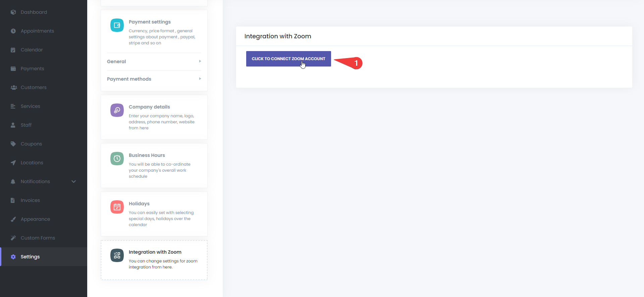Click the Business Hours clock icon
Viewport: 644px width, 297px height.
[117, 159]
